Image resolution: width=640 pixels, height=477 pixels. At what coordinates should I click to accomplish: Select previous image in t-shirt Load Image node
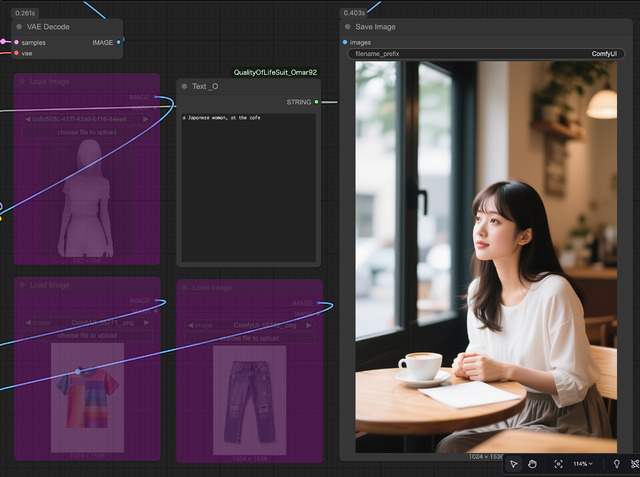27,323
